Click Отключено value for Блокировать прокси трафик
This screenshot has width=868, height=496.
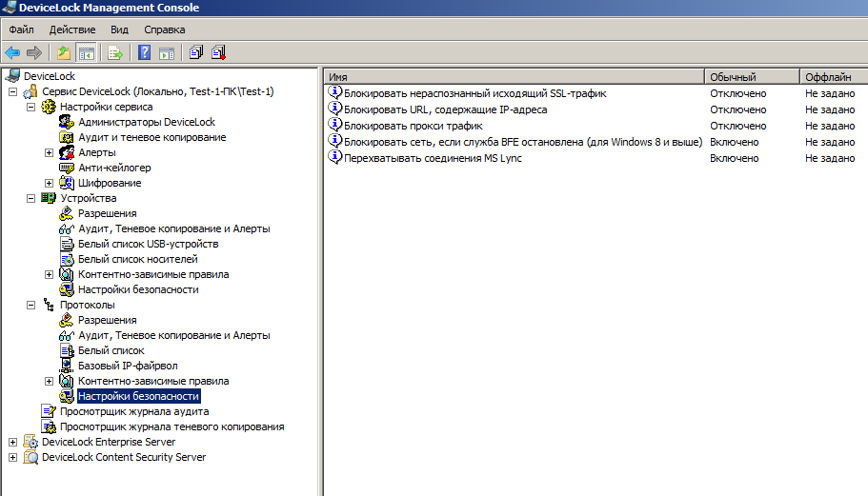tap(737, 126)
